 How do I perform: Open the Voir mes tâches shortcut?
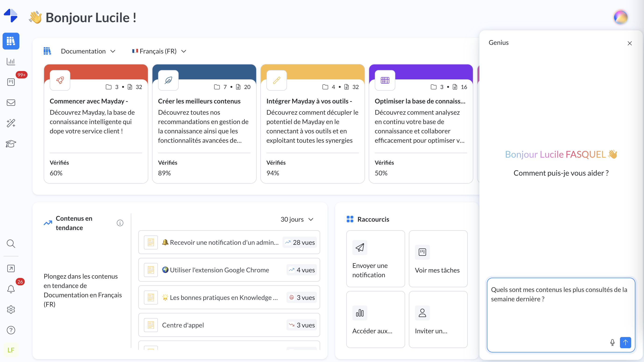point(438,259)
